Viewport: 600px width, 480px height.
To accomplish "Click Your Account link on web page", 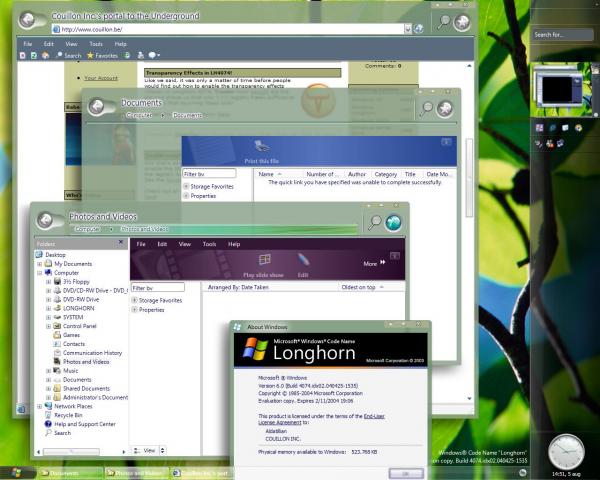I will pyautogui.click(x=101, y=78).
